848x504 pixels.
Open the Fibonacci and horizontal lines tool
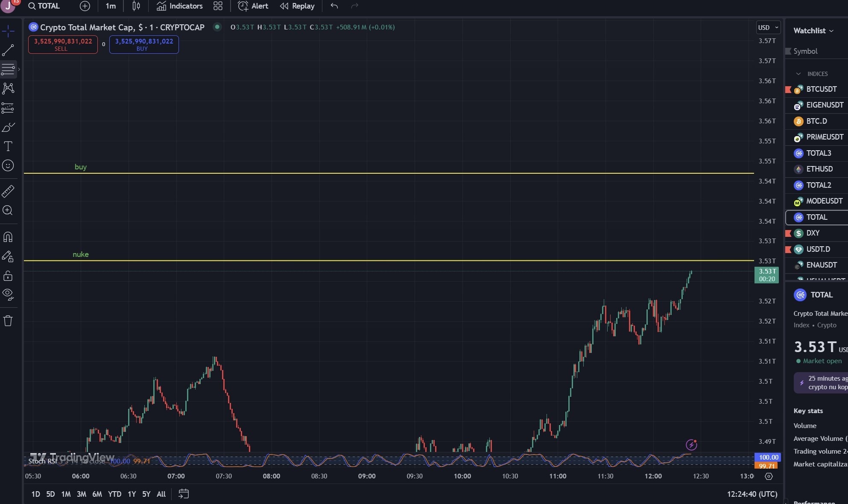pos(8,69)
